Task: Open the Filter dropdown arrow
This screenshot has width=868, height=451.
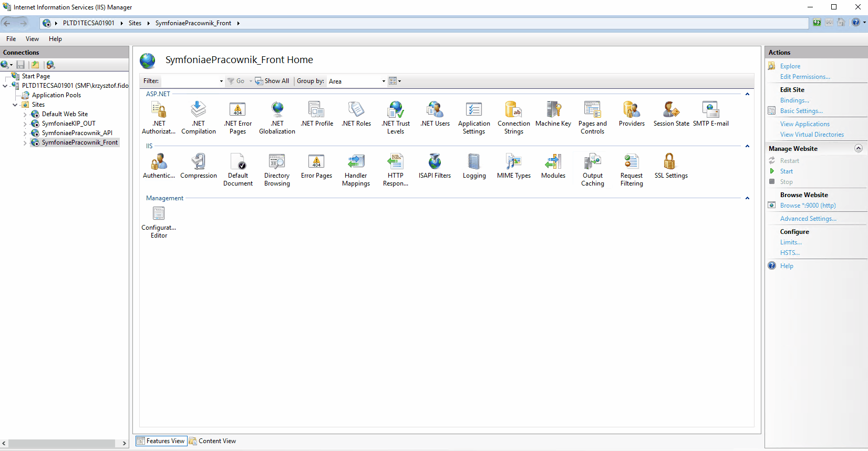Action: pos(221,81)
